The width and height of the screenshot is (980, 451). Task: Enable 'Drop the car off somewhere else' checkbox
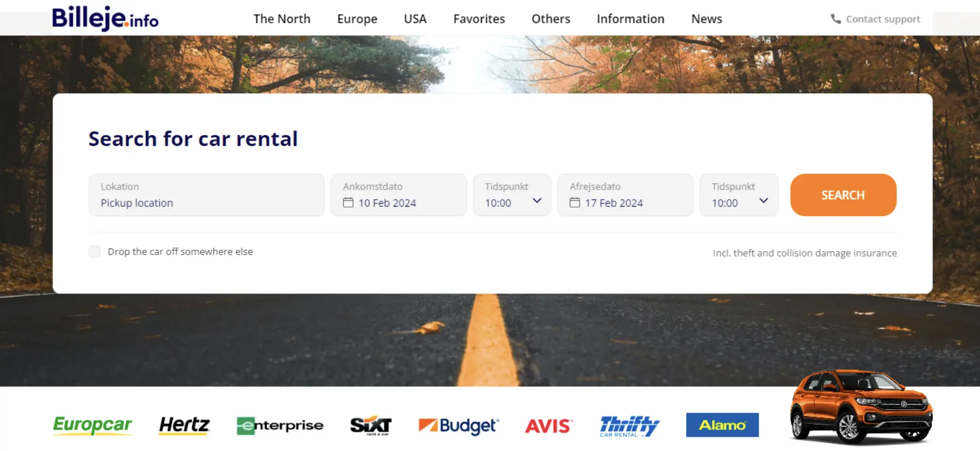click(95, 251)
